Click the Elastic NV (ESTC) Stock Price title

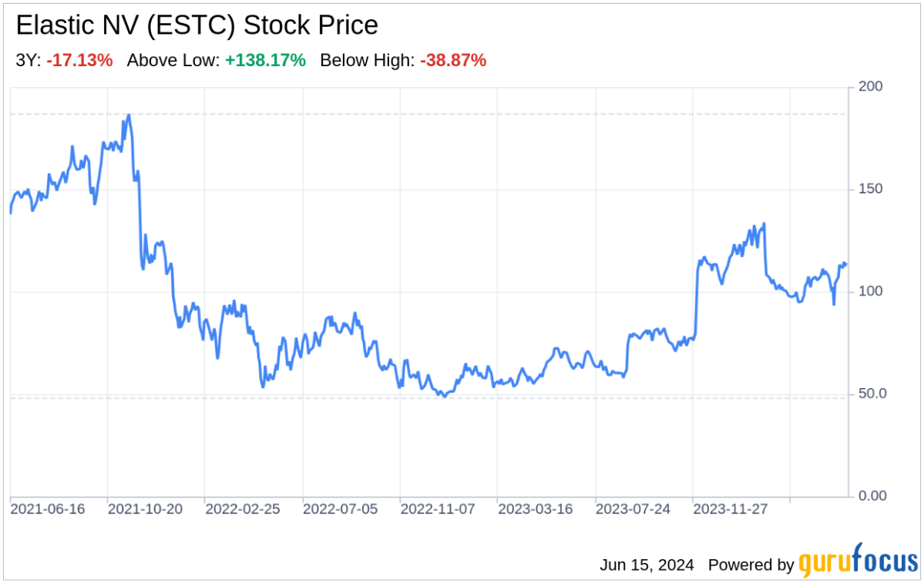[x=197, y=26]
